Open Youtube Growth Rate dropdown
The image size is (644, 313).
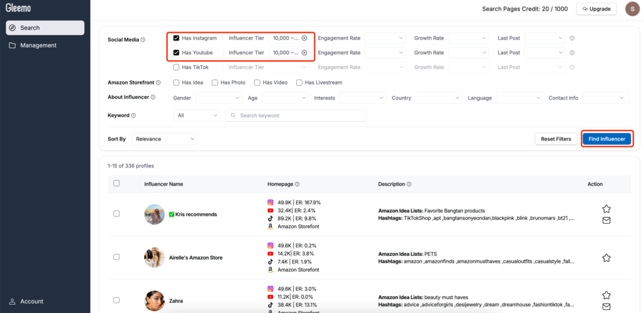pos(469,53)
